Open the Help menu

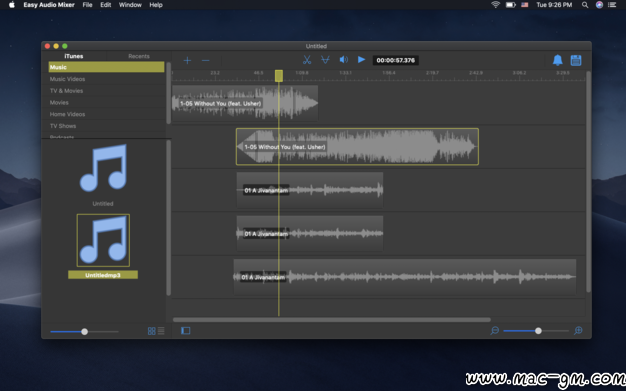[156, 5]
